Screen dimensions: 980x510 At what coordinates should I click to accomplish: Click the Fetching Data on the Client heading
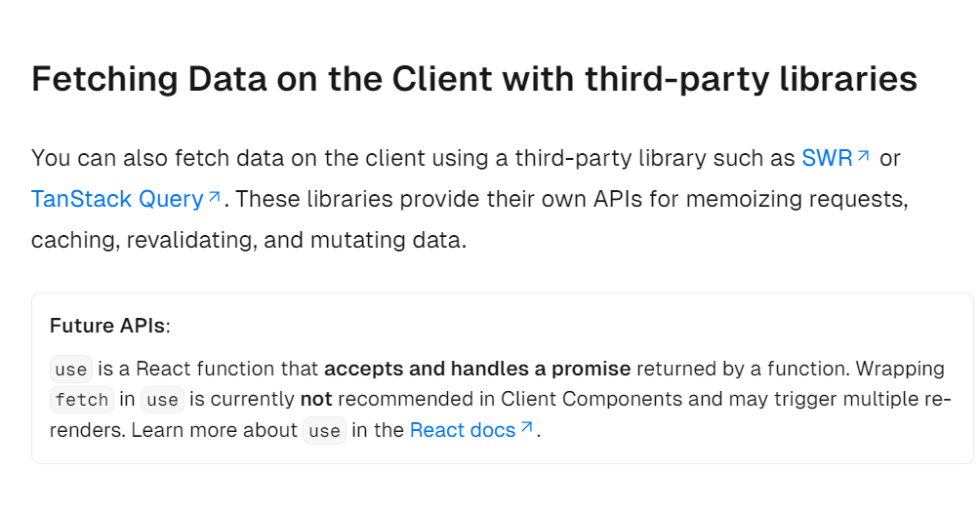tap(474, 79)
